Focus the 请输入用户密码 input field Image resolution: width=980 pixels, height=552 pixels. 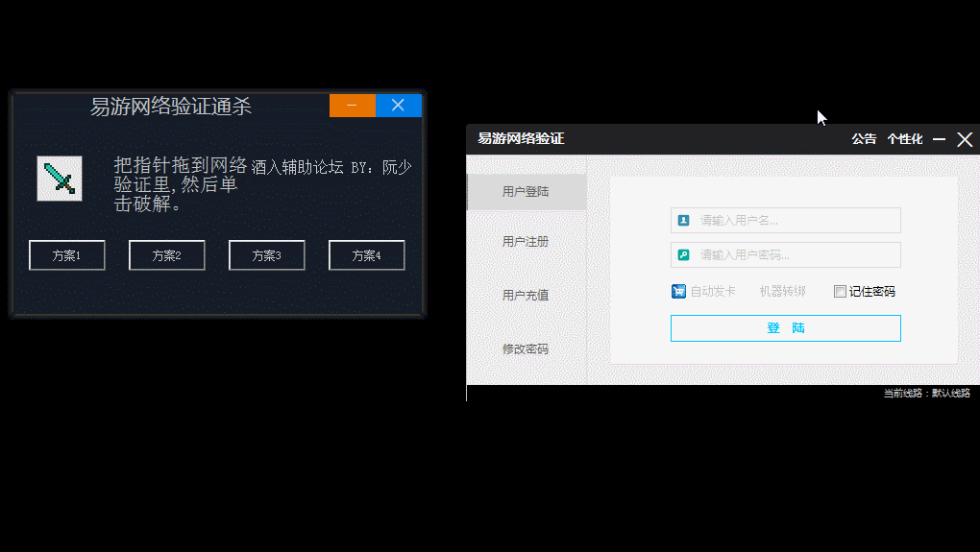point(786,254)
